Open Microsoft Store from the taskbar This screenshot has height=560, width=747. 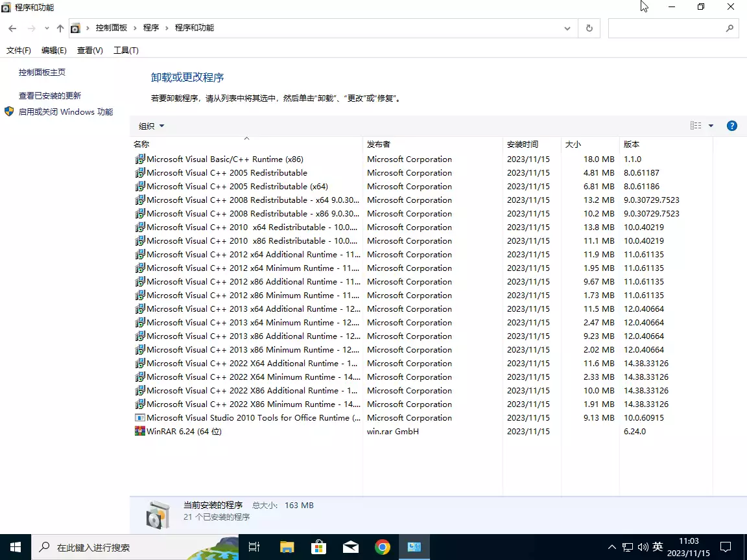[318, 546]
